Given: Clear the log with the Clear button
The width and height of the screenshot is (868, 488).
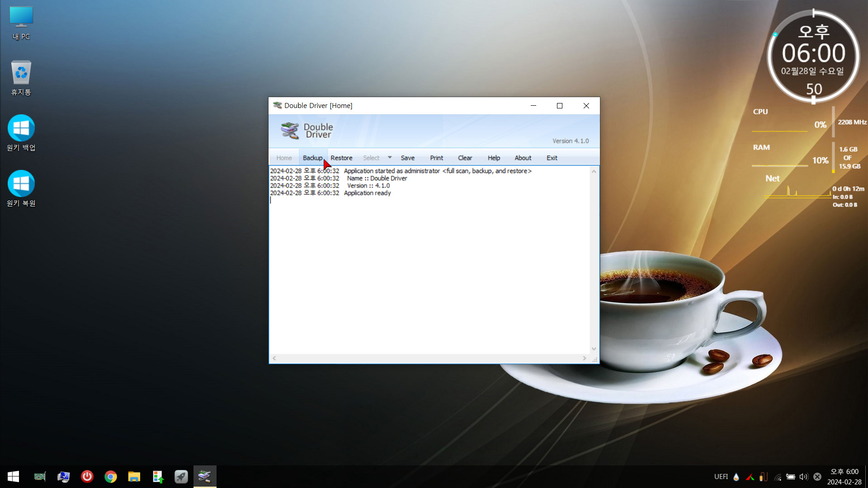Looking at the screenshot, I should coord(465,158).
